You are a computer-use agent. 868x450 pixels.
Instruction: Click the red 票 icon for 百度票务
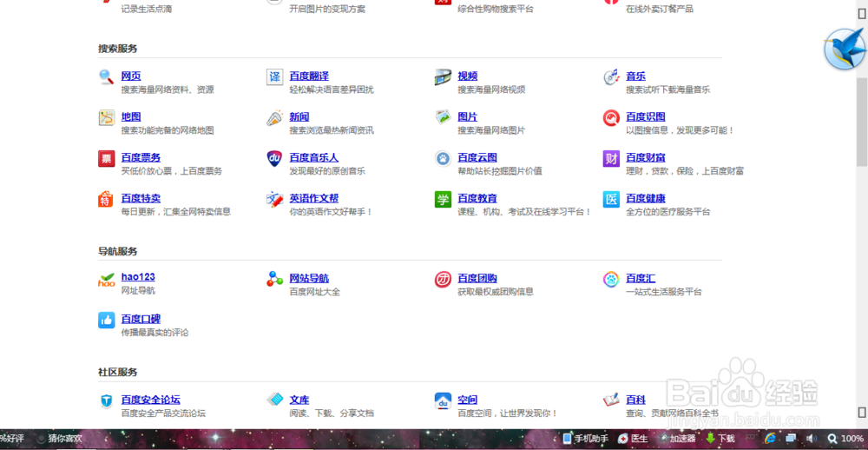[x=106, y=158]
